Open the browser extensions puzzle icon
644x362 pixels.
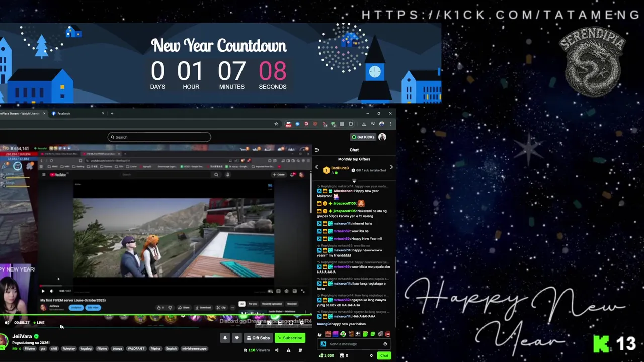pyautogui.click(x=351, y=124)
